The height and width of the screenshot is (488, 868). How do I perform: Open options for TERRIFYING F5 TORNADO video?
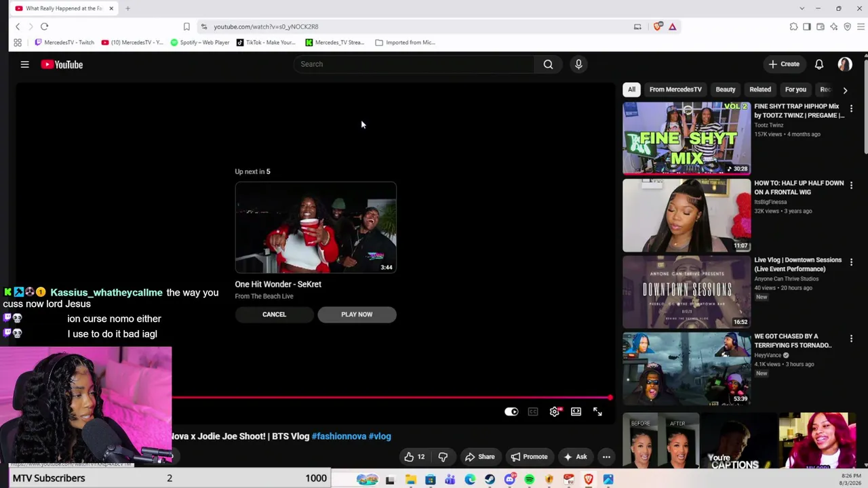point(851,338)
